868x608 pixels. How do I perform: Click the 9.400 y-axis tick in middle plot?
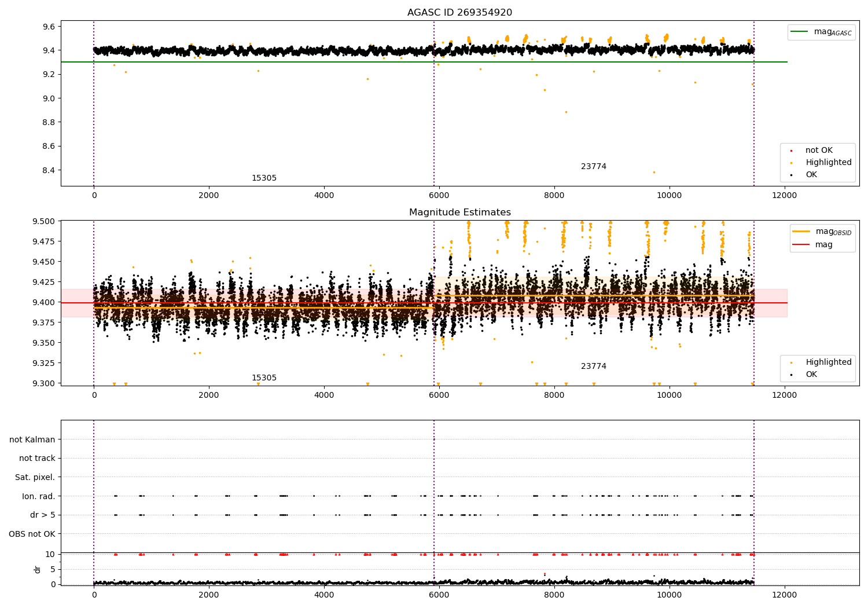click(44, 302)
